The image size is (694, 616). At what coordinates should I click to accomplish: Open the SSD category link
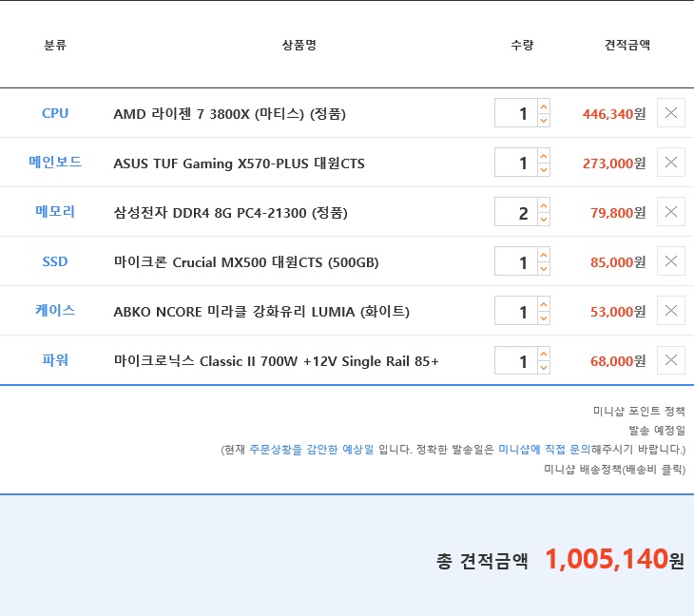coord(55,261)
